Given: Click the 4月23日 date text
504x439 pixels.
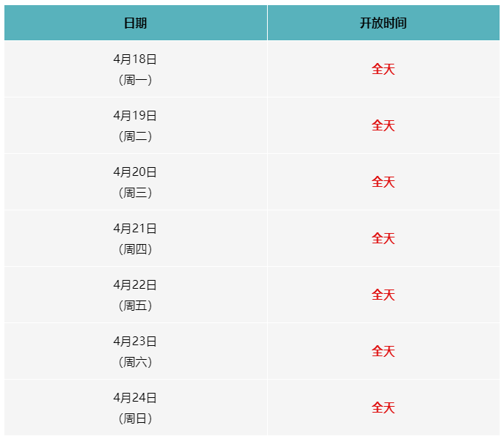Looking at the screenshot, I should (135, 342).
